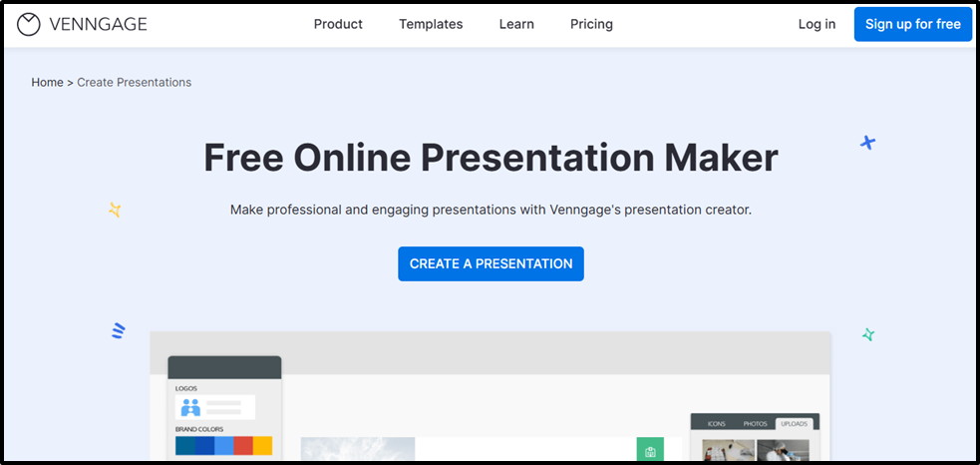Screen dimensions: 980x465
Task: Pick the light blue brand color swatch
Action: (x=223, y=446)
